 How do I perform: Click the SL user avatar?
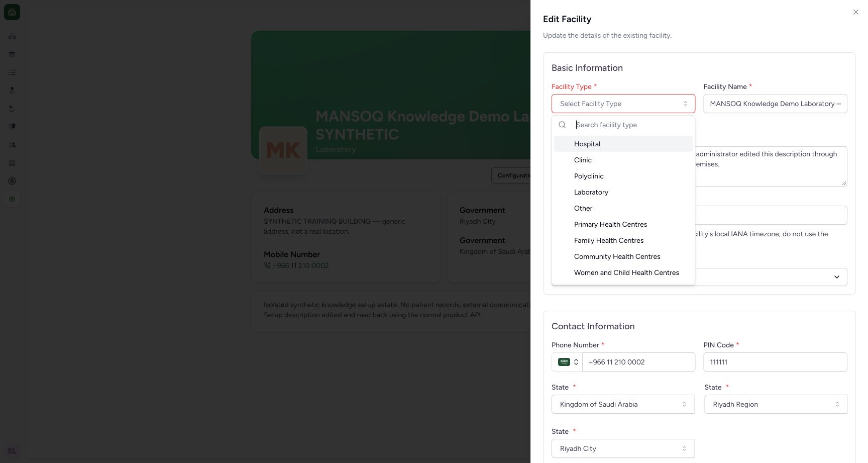(12, 451)
